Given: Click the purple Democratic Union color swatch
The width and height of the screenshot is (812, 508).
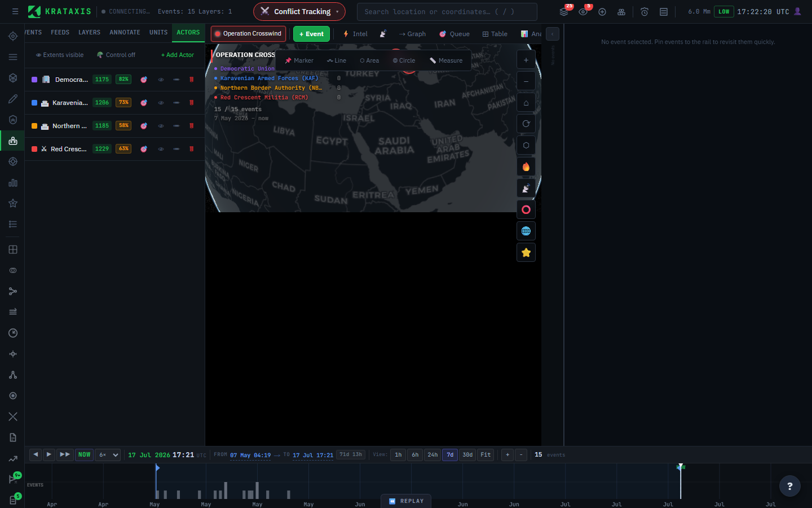Looking at the screenshot, I should pos(34,80).
